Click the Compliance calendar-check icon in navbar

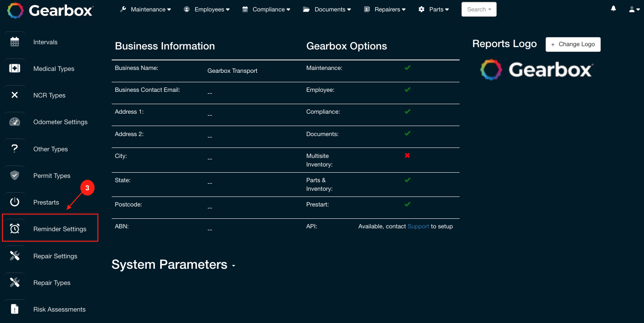[x=245, y=9]
